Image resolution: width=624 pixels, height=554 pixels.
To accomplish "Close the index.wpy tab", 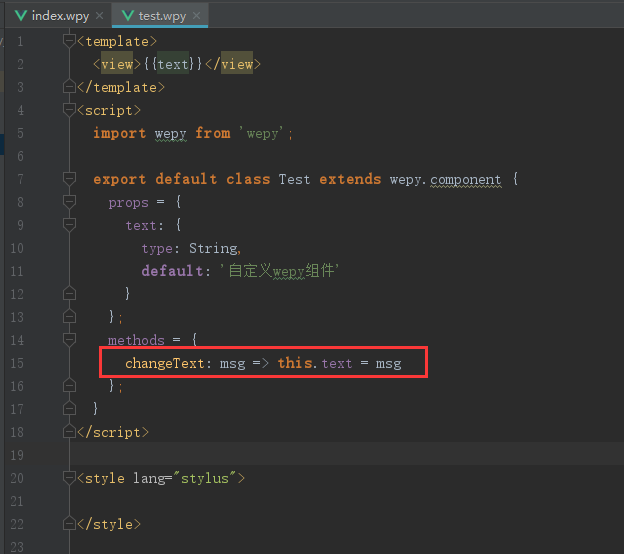I will (x=99, y=16).
